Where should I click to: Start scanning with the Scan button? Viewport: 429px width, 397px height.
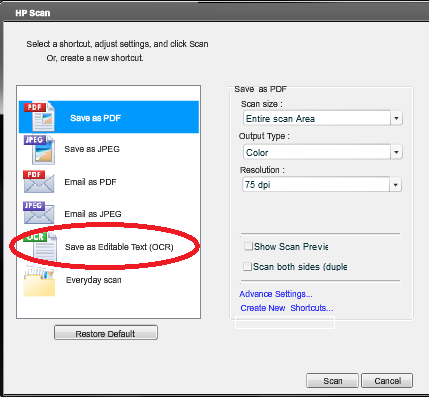click(x=332, y=381)
